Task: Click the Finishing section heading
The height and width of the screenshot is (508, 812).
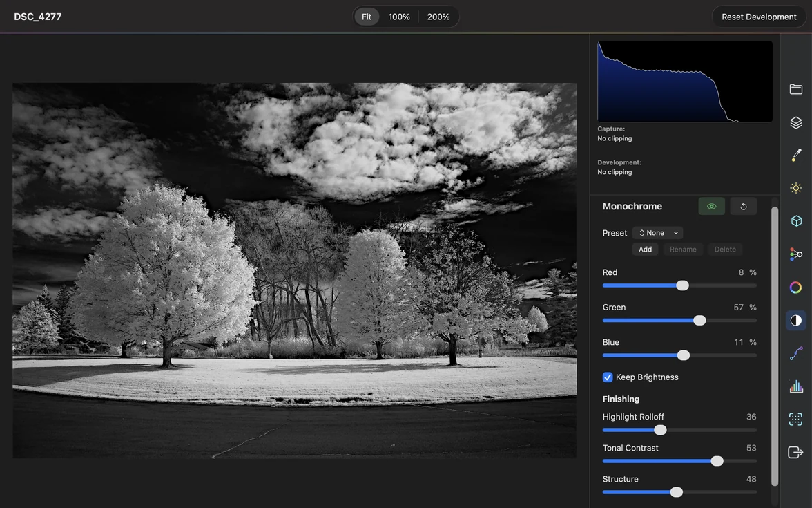Action: 621,399
